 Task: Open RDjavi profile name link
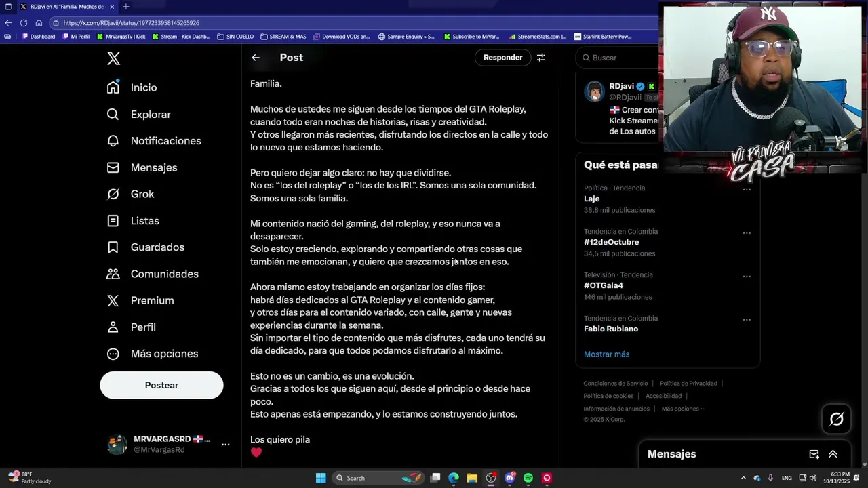[621, 87]
